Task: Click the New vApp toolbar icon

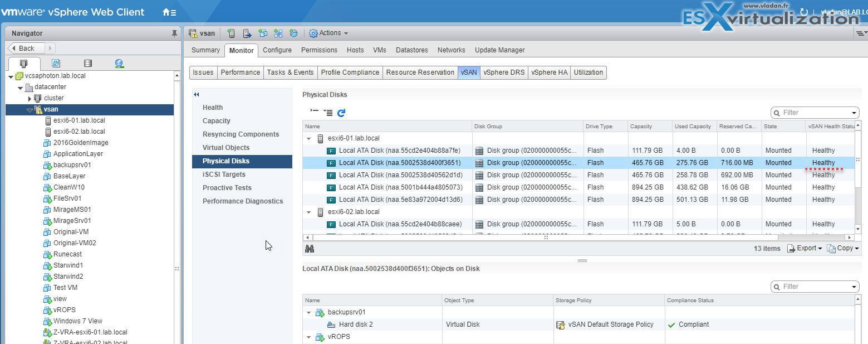Action: [x=278, y=33]
